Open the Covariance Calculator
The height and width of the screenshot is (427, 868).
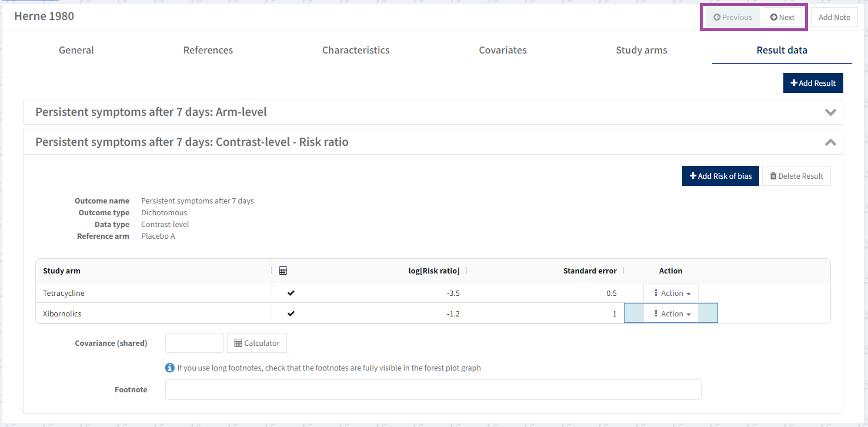[x=257, y=343]
